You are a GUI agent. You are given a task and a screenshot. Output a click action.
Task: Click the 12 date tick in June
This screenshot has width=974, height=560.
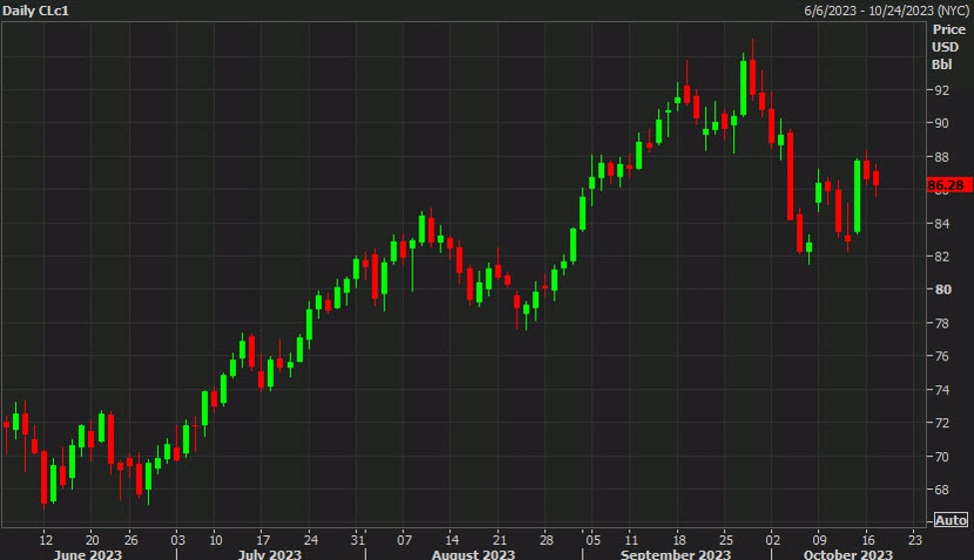[x=45, y=539]
